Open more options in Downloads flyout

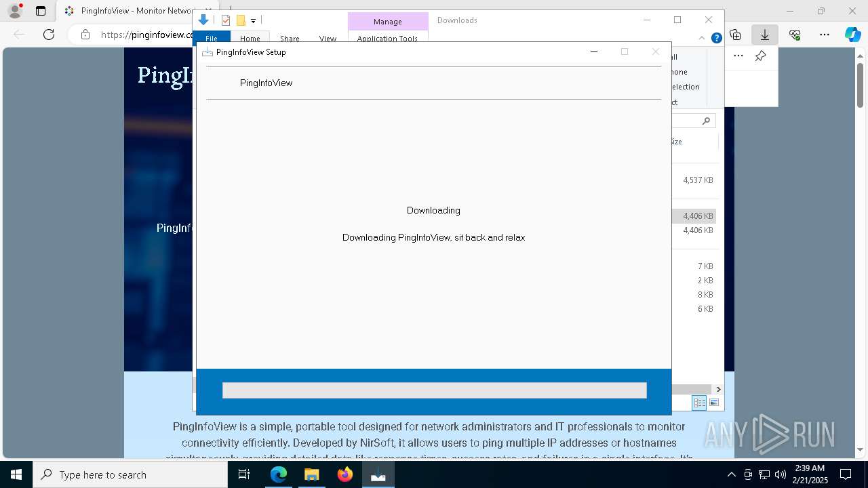tap(738, 56)
